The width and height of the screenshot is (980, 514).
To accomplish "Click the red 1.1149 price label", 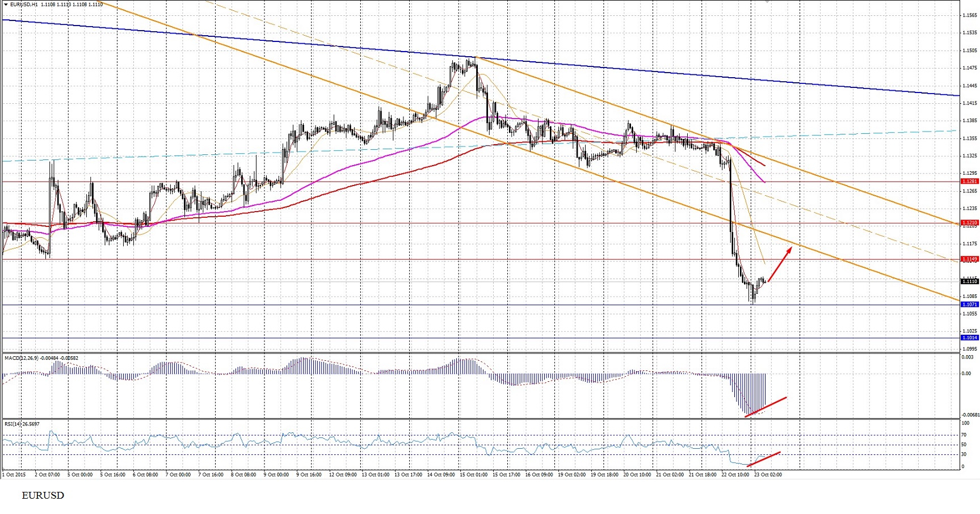I will tap(969, 259).
